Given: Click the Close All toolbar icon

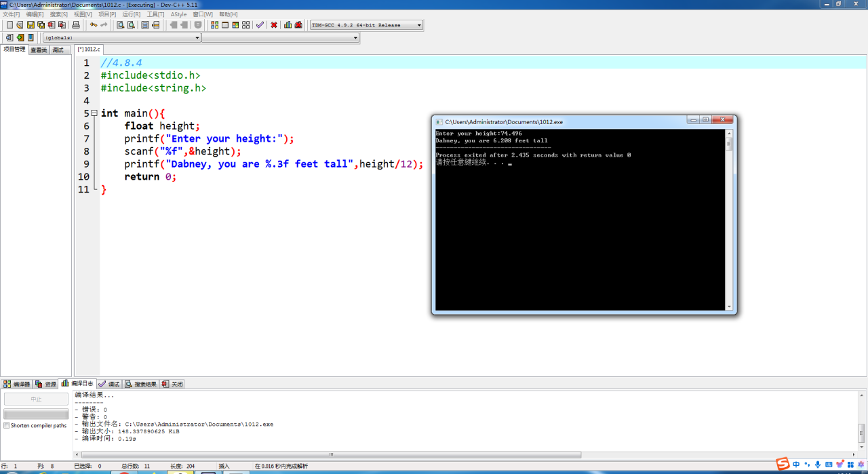Looking at the screenshot, I should 62,25.
